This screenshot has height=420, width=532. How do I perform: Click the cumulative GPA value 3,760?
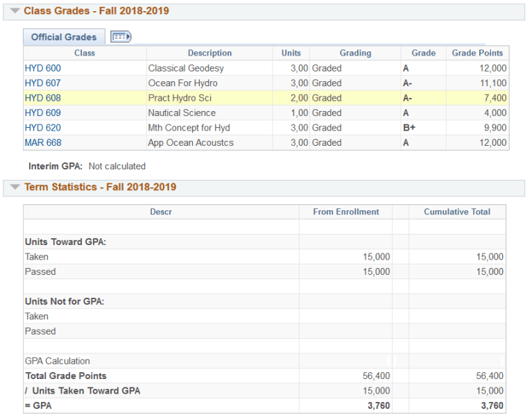click(x=492, y=406)
